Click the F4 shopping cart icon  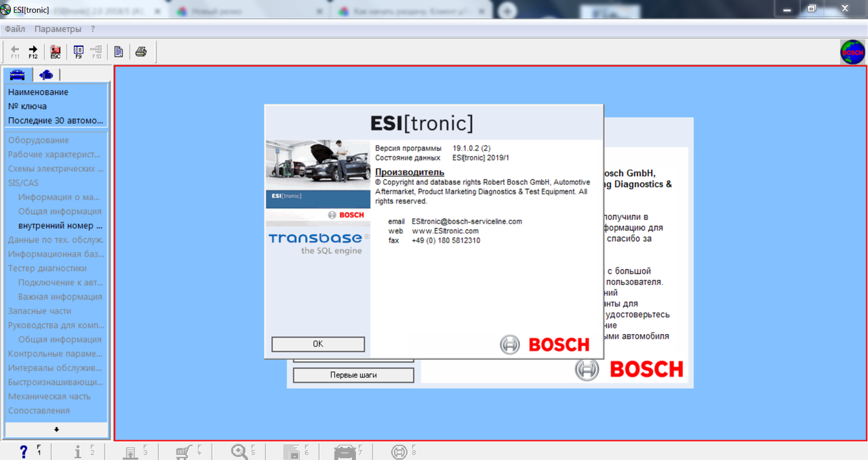[x=184, y=452]
